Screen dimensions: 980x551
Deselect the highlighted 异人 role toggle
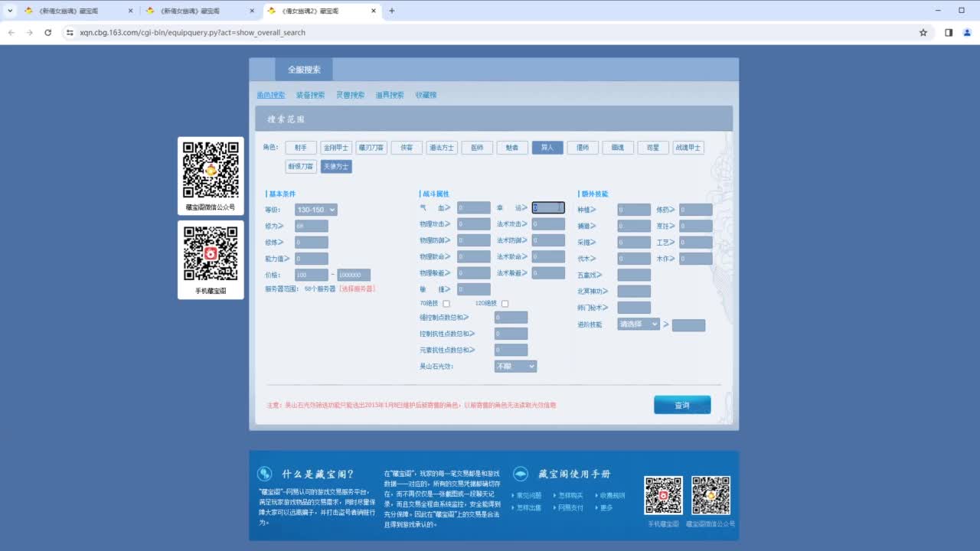tap(547, 148)
